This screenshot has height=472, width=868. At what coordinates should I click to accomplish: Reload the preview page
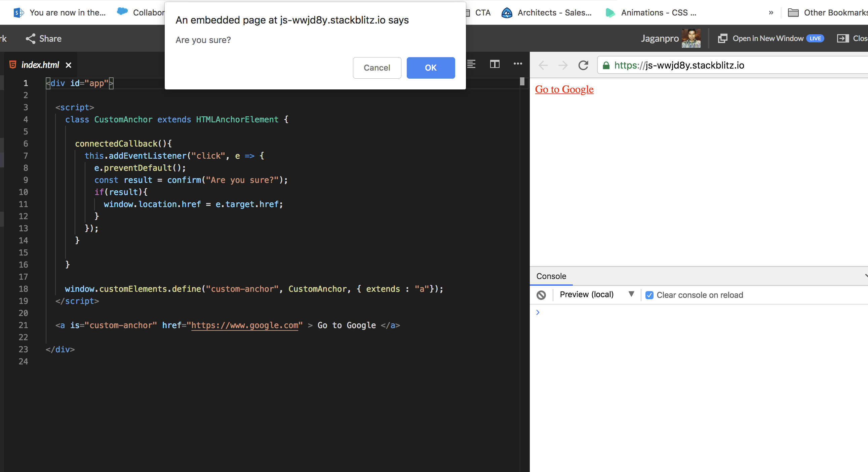tap(583, 65)
